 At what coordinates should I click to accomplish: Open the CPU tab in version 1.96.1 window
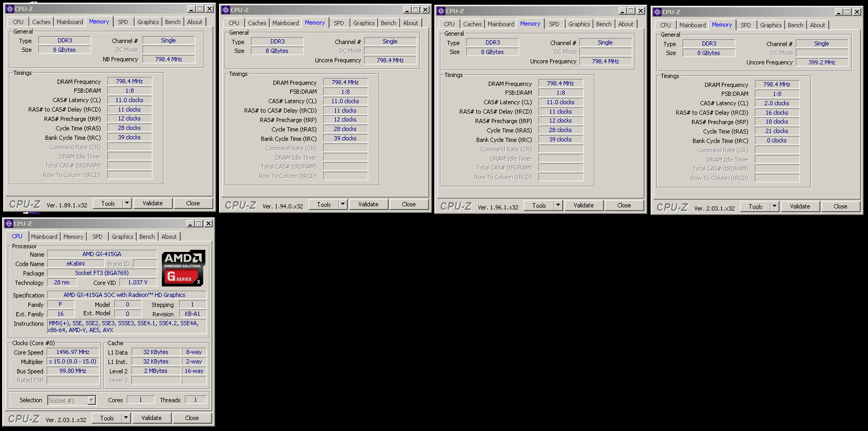click(449, 24)
